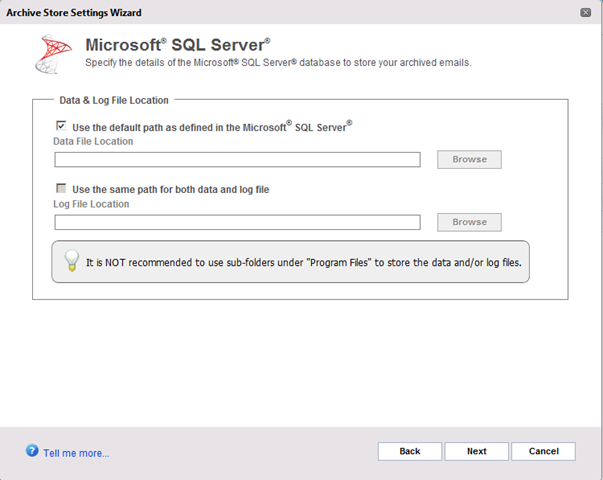Browse for the data file location
This screenshot has width=603, height=480.
pyautogui.click(x=469, y=159)
